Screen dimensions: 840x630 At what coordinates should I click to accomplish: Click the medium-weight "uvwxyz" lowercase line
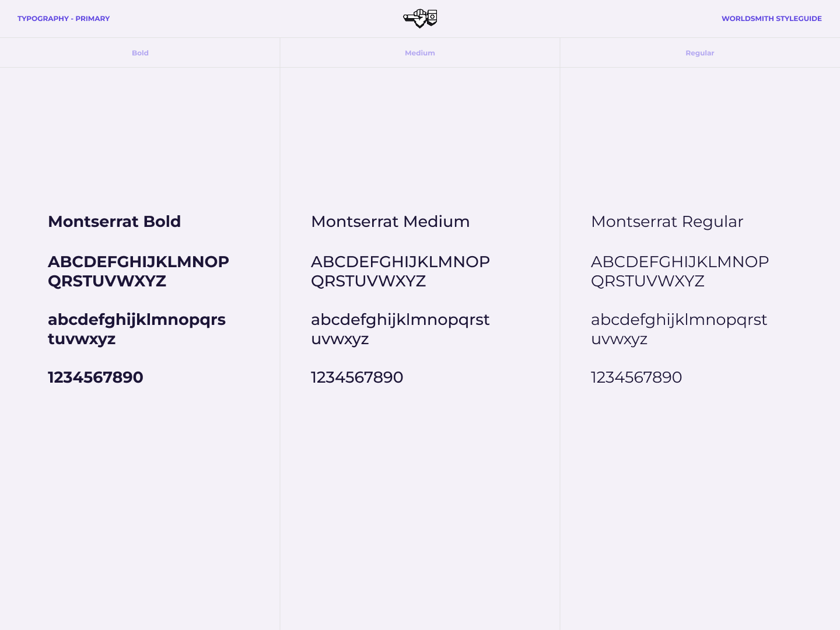coord(339,339)
